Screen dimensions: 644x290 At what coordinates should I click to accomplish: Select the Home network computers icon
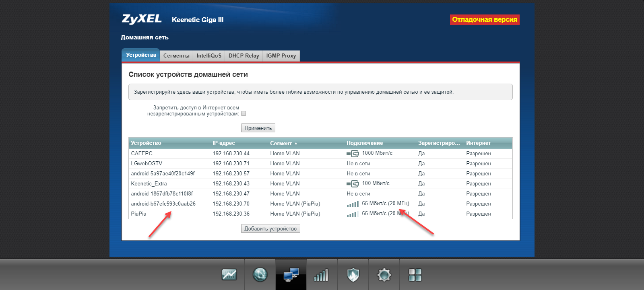(291, 275)
